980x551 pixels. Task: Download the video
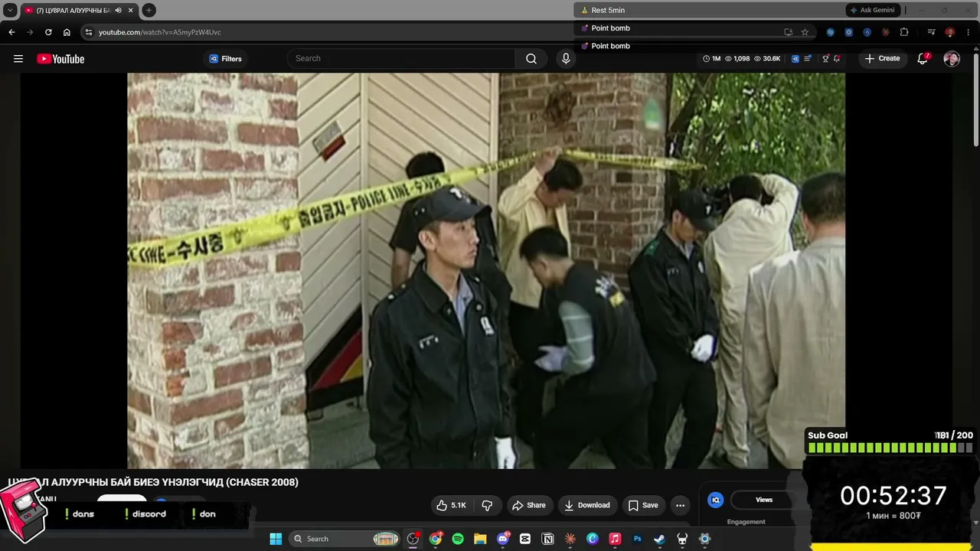tap(587, 505)
